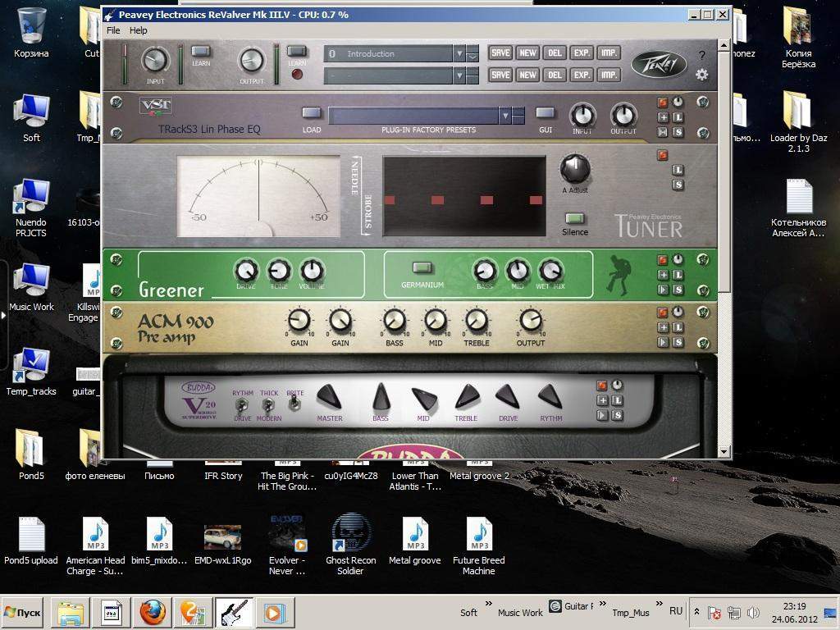Open Firefox from the taskbar

click(x=152, y=612)
